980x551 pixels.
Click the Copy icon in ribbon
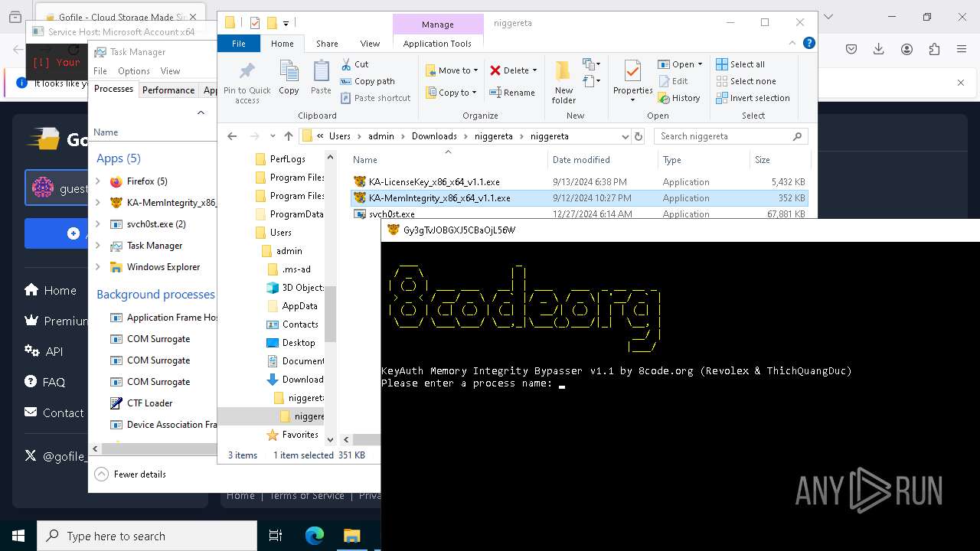pyautogui.click(x=289, y=73)
